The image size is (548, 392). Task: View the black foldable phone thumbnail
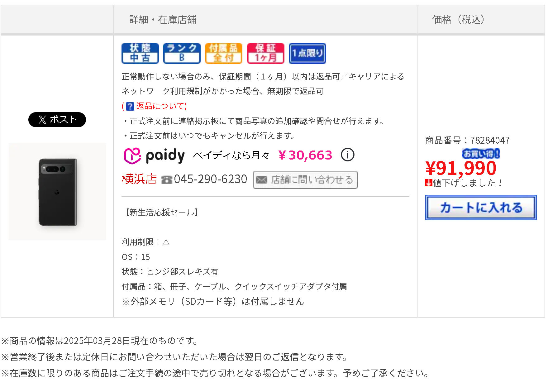pos(57,192)
